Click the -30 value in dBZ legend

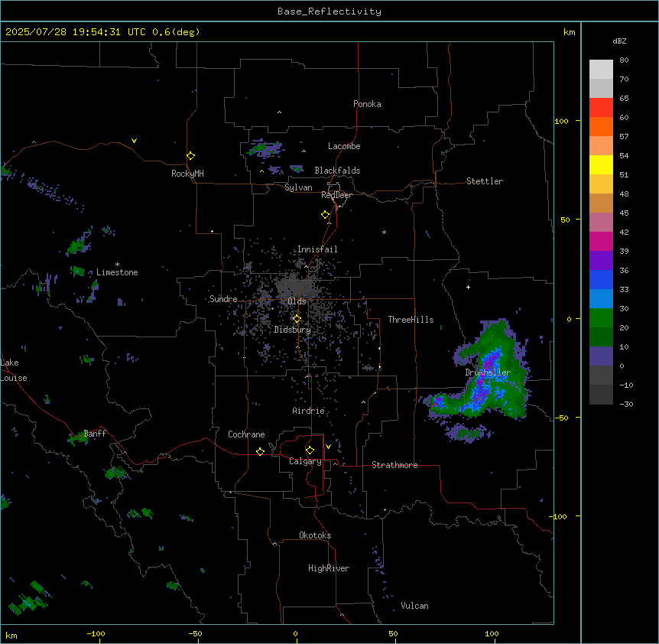pyautogui.click(x=626, y=404)
